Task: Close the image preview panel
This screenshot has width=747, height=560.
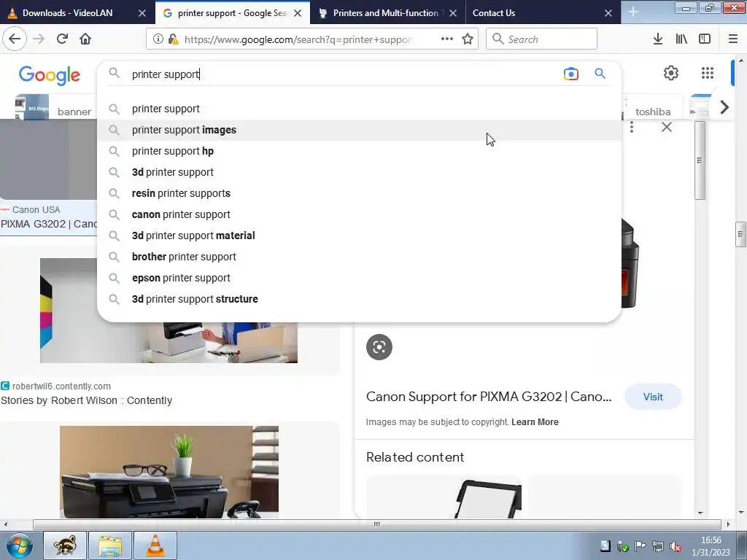Action: click(x=667, y=127)
